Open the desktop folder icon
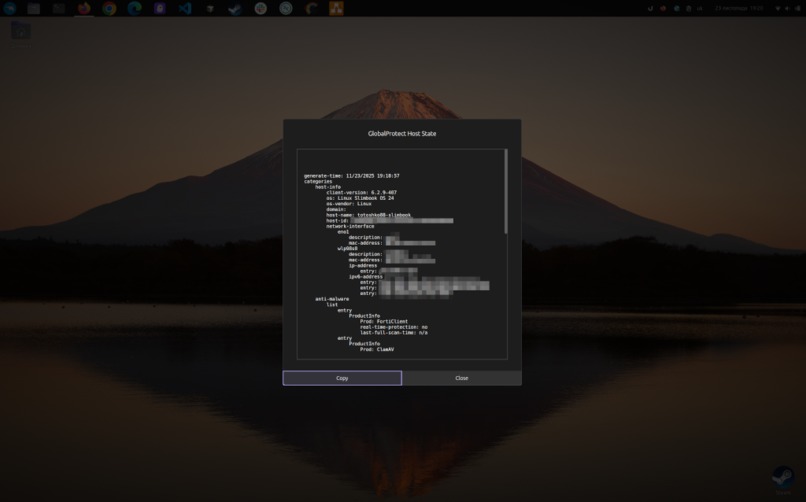 [x=21, y=32]
